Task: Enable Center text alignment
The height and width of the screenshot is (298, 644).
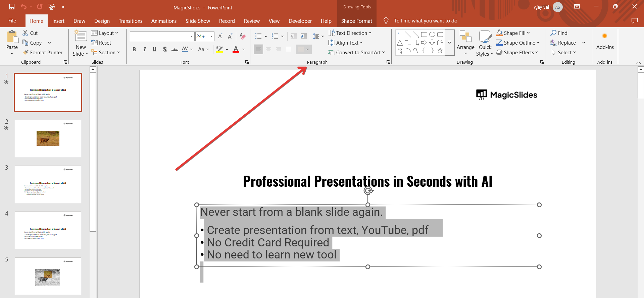Action: pos(268,50)
